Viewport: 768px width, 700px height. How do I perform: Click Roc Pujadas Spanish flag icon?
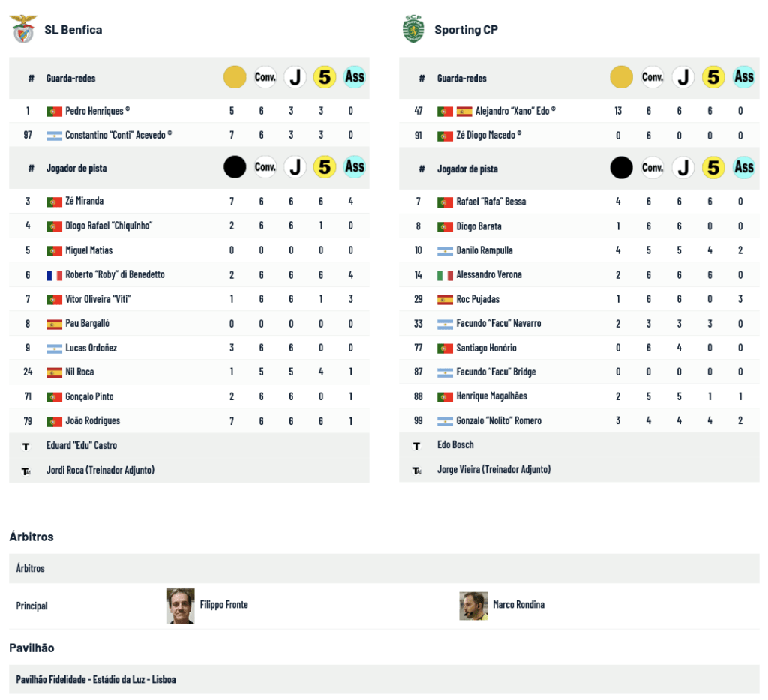coord(445,299)
